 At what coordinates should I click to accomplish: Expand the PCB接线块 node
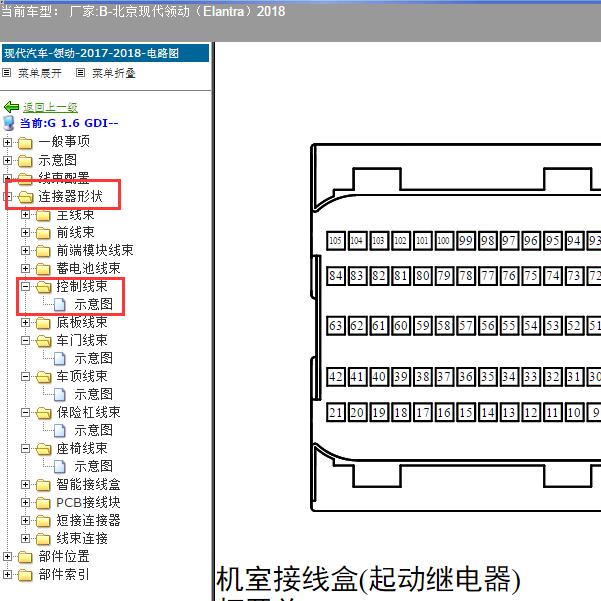(x=25, y=502)
